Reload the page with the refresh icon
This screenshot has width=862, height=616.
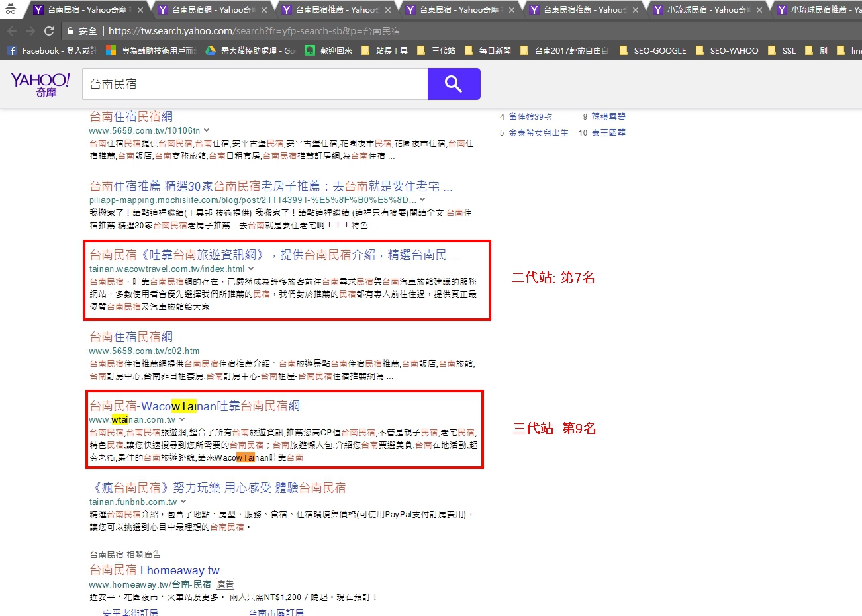tap(49, 31)
